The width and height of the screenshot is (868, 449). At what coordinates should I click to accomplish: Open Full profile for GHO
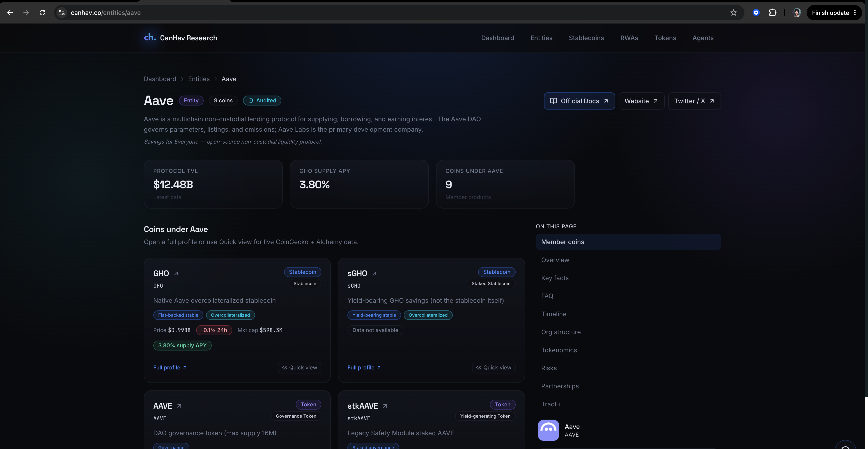170,367
